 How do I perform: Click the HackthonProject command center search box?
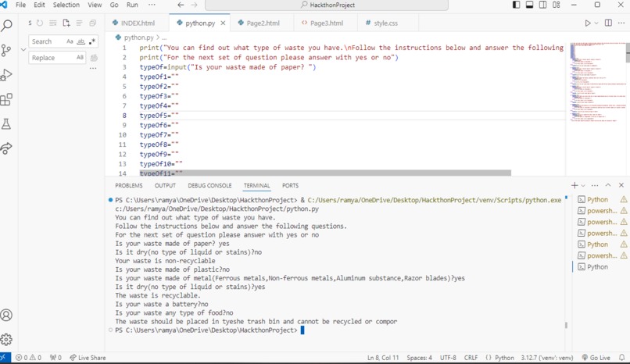[327, 5]
